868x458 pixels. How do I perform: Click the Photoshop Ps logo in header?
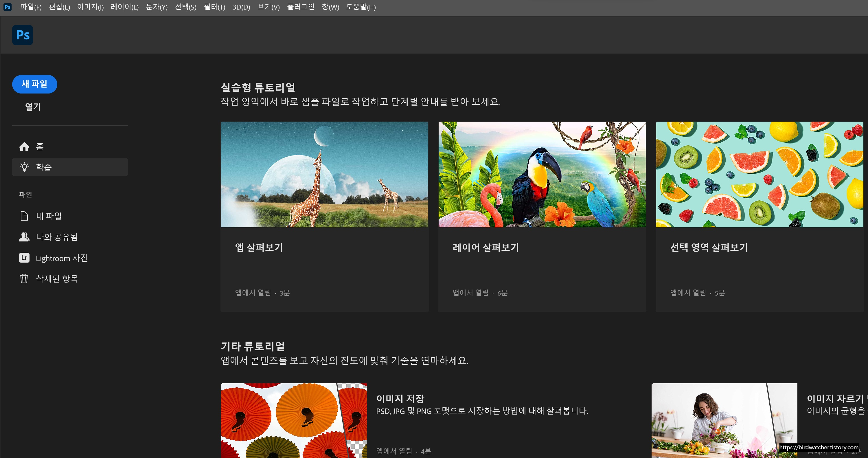tap(23, 35)
